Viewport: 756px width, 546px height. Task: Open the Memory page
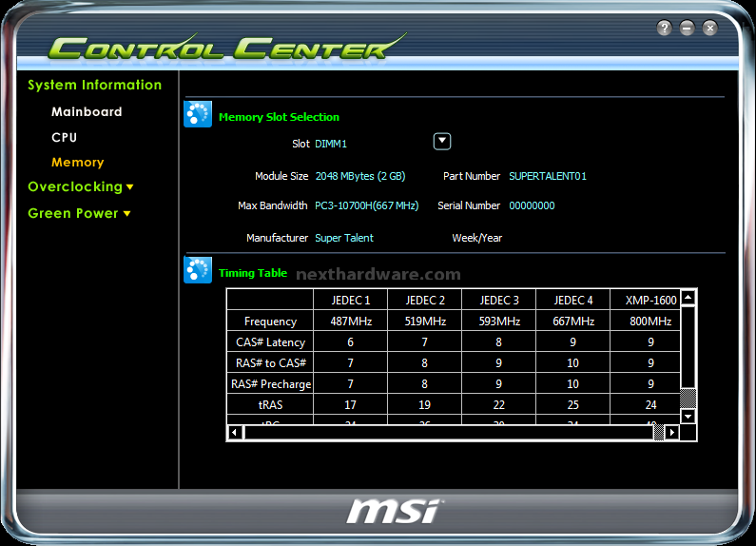coord(78,163)
